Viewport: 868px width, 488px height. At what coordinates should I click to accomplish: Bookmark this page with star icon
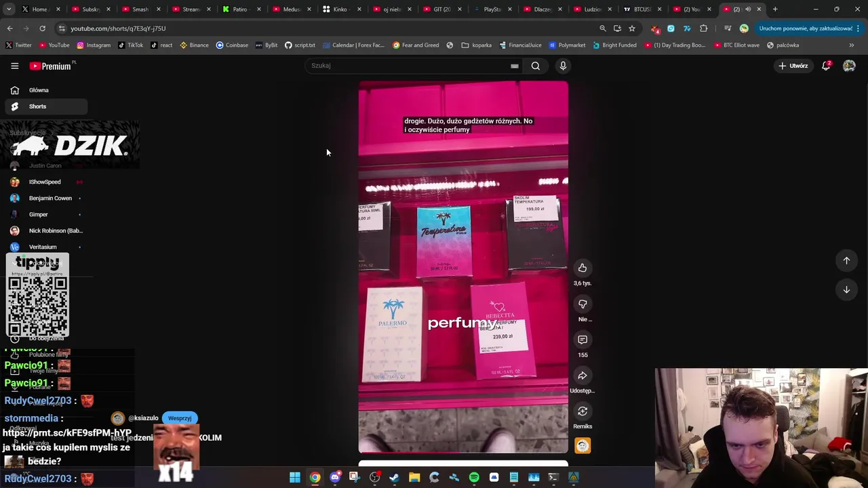point(632,28)
